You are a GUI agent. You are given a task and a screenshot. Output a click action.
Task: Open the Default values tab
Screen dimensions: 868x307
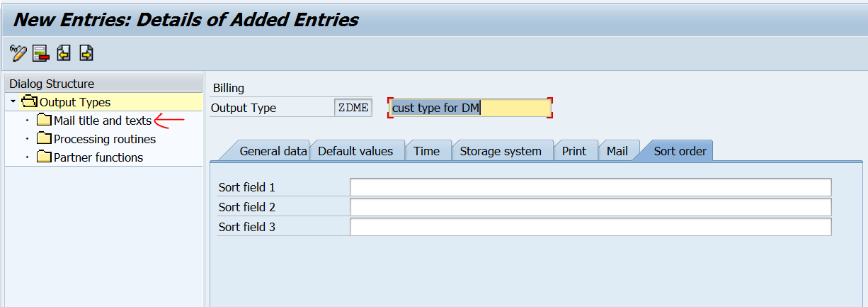(355, 151)
